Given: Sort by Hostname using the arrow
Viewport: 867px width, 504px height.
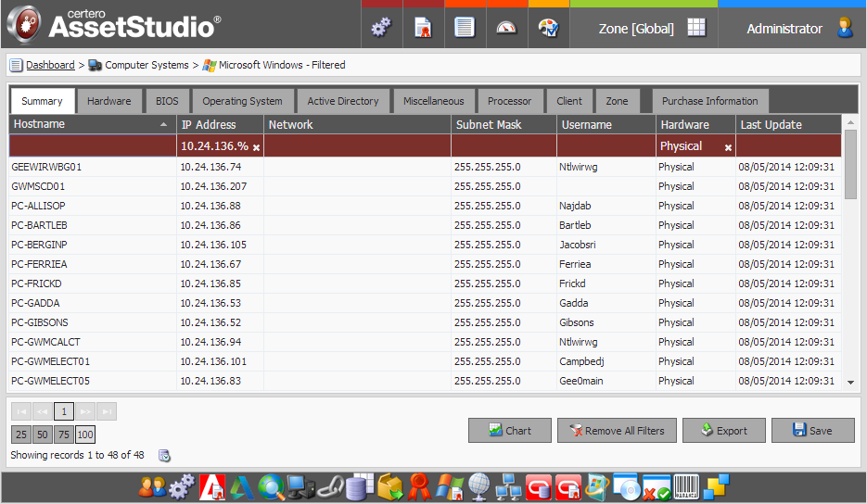Looking at the screenshot, I should pos(164,125).
